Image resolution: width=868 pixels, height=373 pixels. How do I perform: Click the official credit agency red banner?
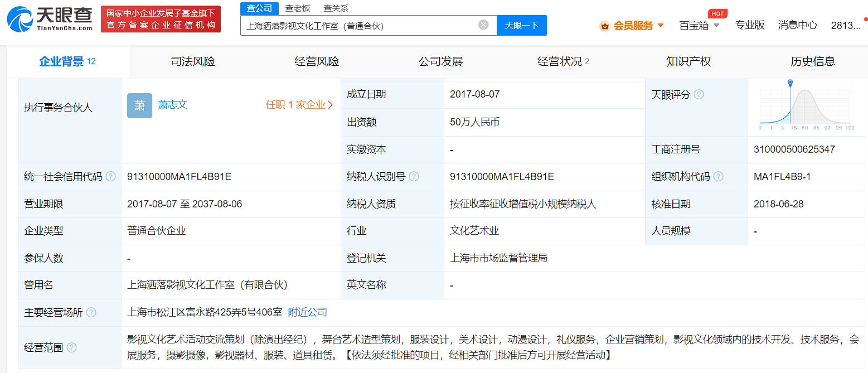pos(161,19)
